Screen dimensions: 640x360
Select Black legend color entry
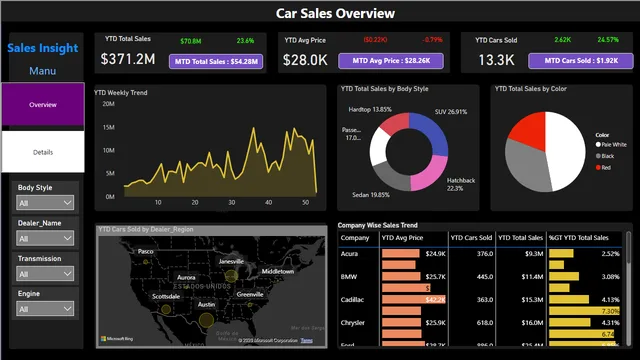pyautogui.click(x=604, y=156)
